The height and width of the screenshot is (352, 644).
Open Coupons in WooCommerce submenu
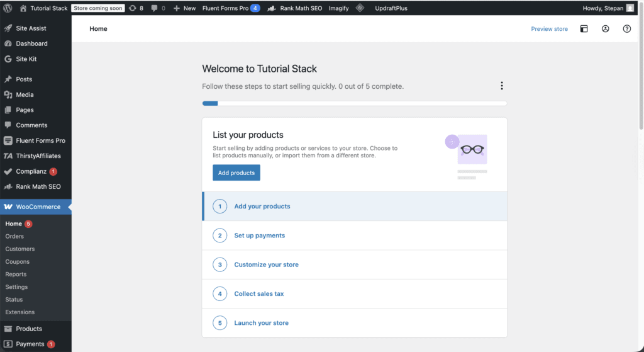[x=17, y=261]
